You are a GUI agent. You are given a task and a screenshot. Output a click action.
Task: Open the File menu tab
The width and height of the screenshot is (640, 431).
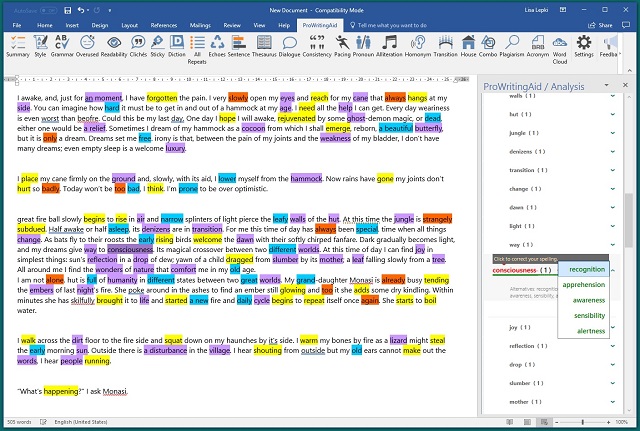(17, 25)
